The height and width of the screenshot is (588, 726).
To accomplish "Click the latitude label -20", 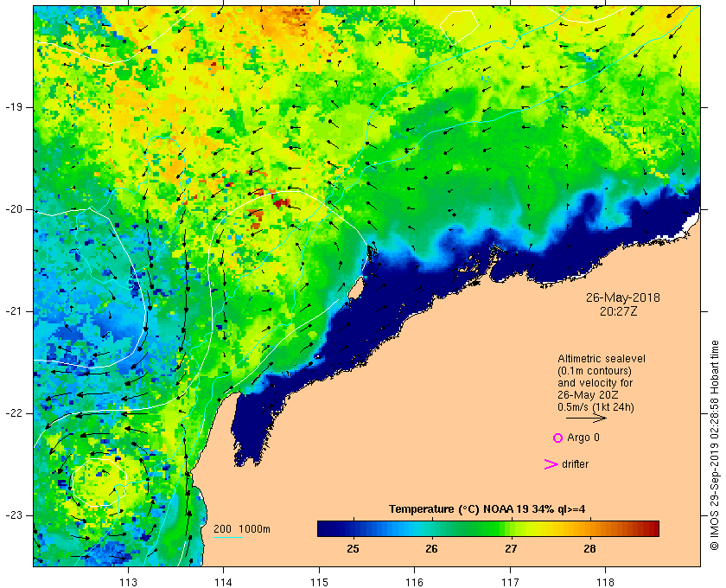I will click(14, 209).
